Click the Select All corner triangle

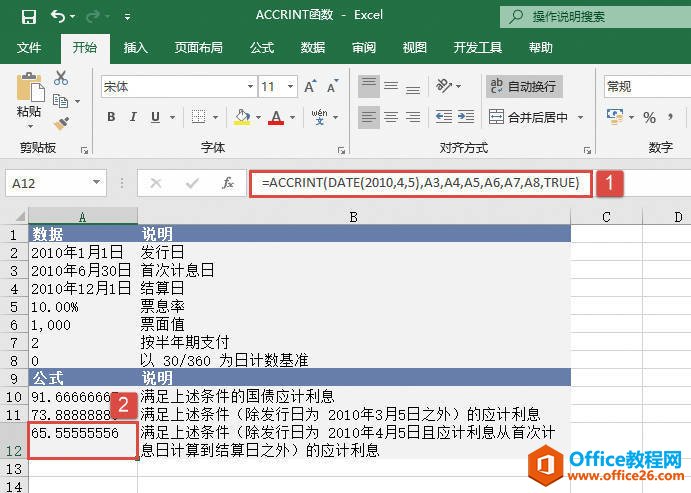(x=19, y=216)
